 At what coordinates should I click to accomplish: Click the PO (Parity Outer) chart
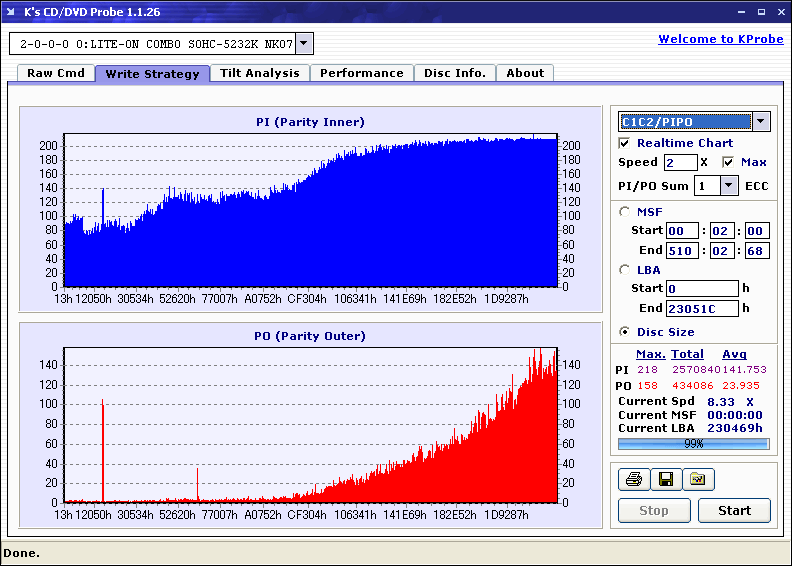coord(311,425)
